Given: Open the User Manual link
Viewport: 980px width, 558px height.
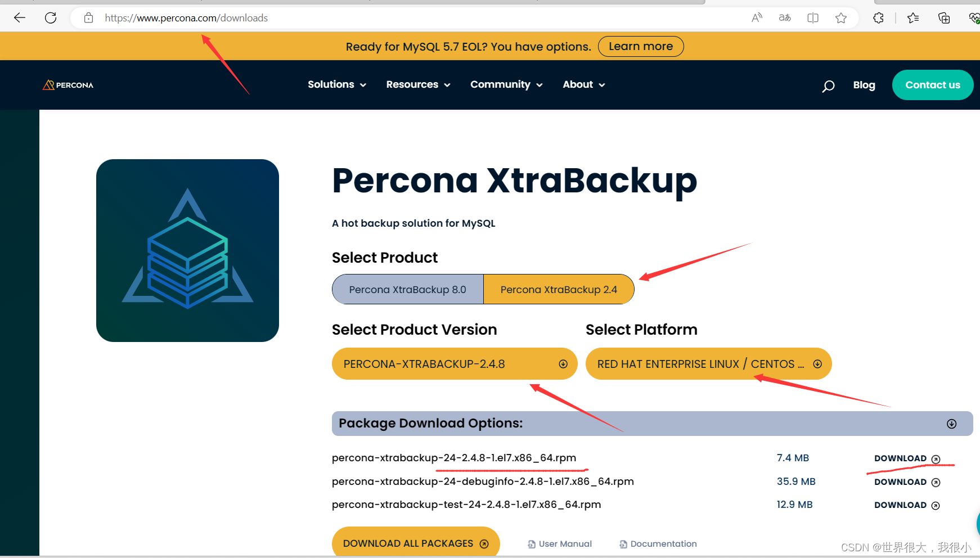Looking at the screenshot, I should point(560,544).
